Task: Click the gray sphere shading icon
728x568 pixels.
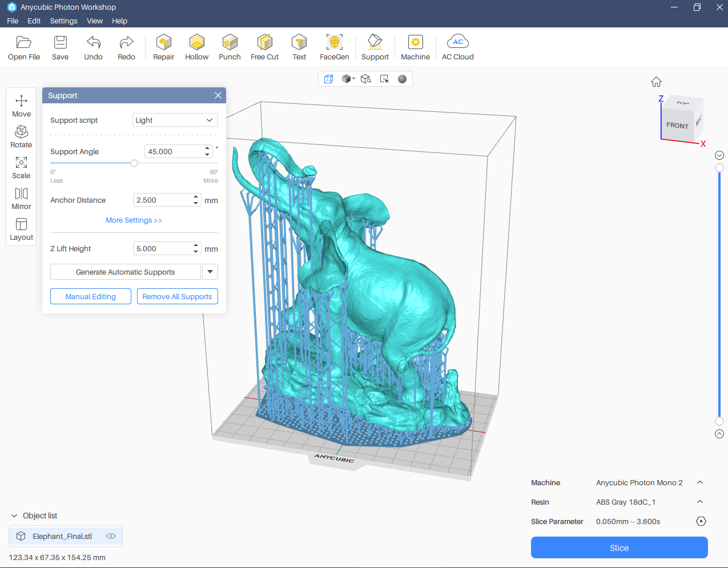Action: [402, 79]
